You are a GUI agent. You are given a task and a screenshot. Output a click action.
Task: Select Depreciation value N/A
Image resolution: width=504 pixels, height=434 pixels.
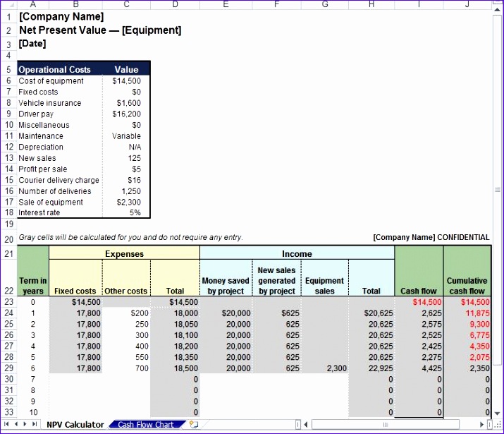[126, 147]
